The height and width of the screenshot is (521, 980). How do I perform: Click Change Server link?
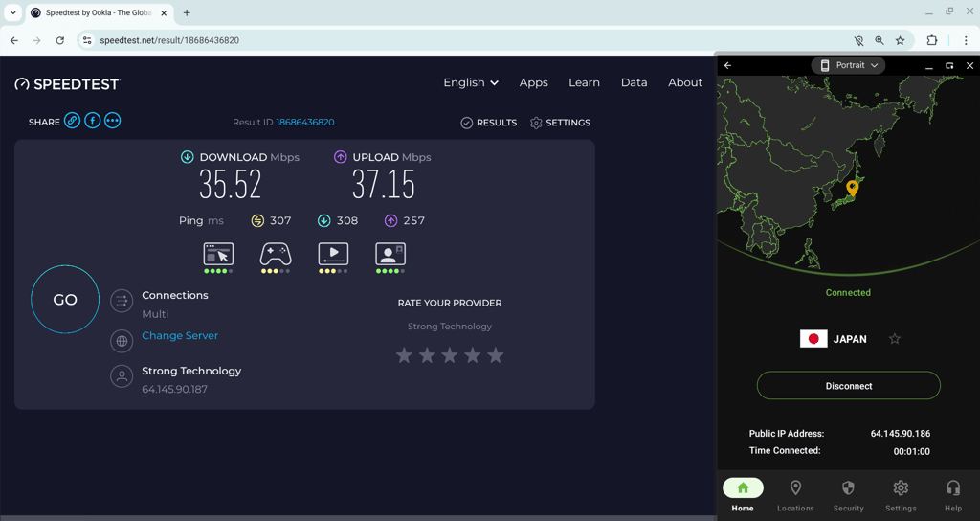180,335
